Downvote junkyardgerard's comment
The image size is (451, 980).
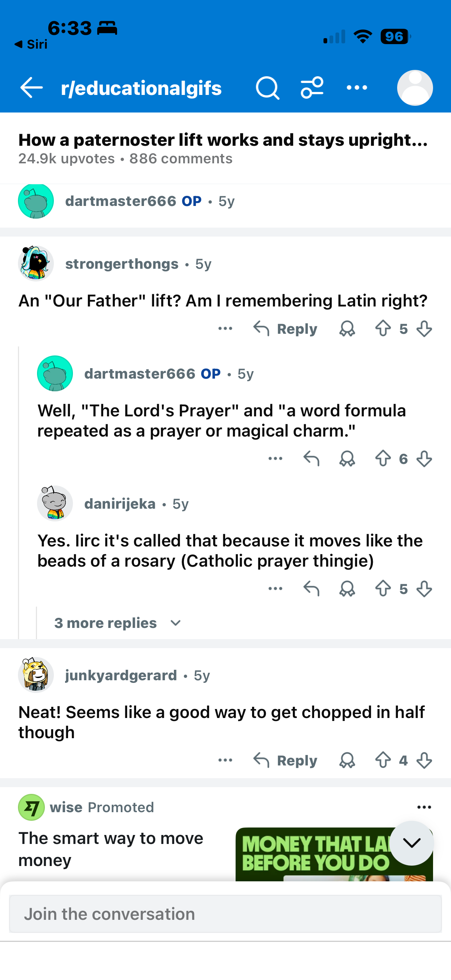(x=424, y=761)
